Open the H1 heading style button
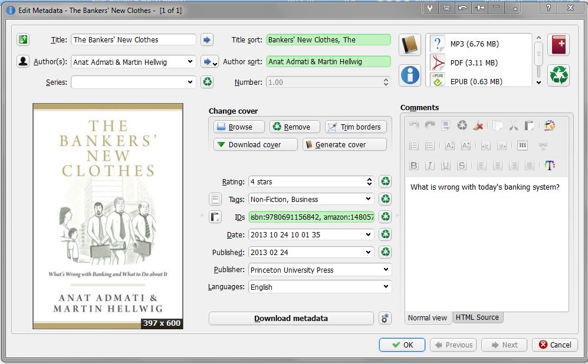 tap(523, 145)
